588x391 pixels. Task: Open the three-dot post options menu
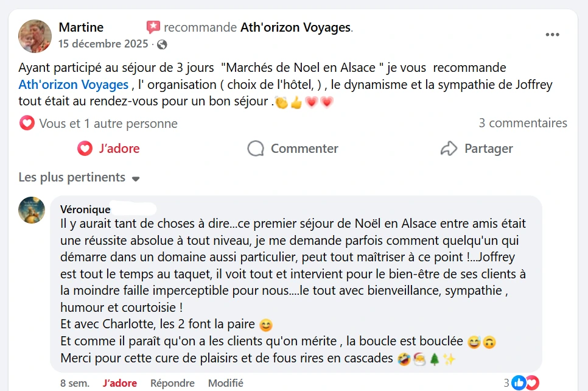pos(552,35)
